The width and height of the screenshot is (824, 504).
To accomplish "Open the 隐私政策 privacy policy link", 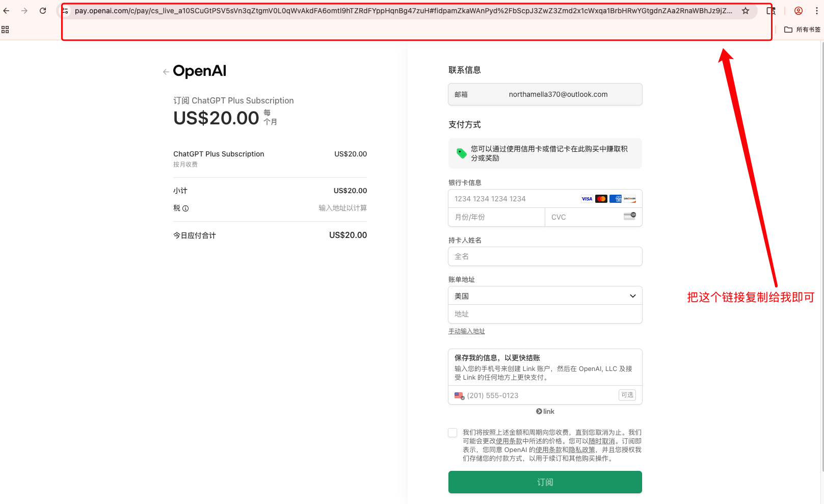I will tap(582, 450).
